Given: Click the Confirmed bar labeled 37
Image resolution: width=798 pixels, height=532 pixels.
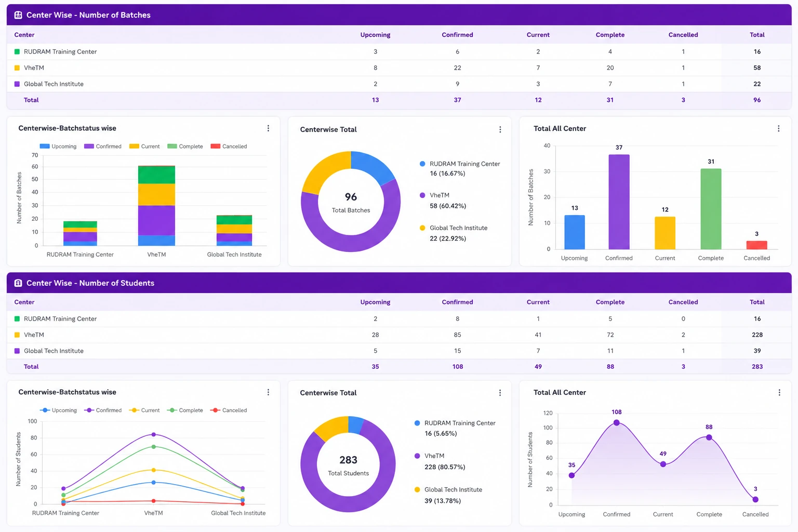Looking at the screenshot, I should click(619, 202).
